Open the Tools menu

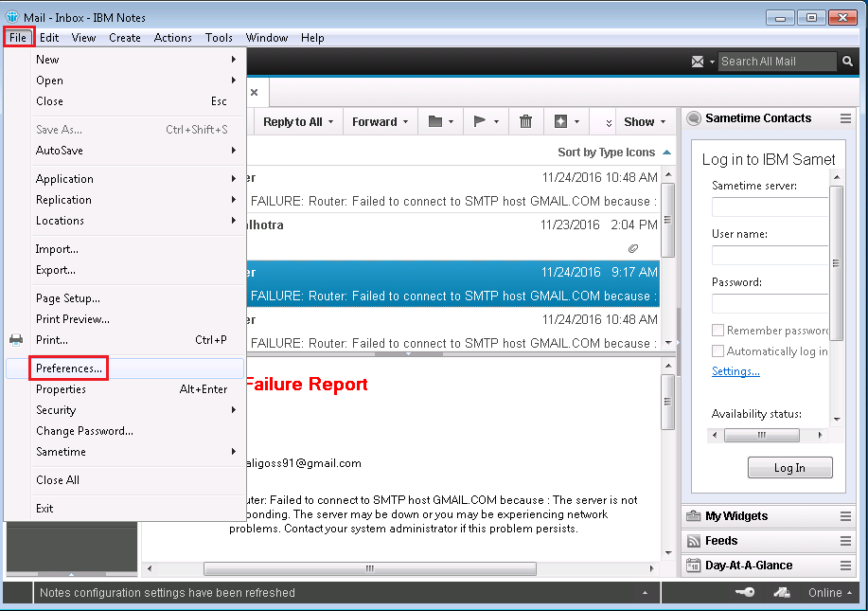[x=219, y=38]
